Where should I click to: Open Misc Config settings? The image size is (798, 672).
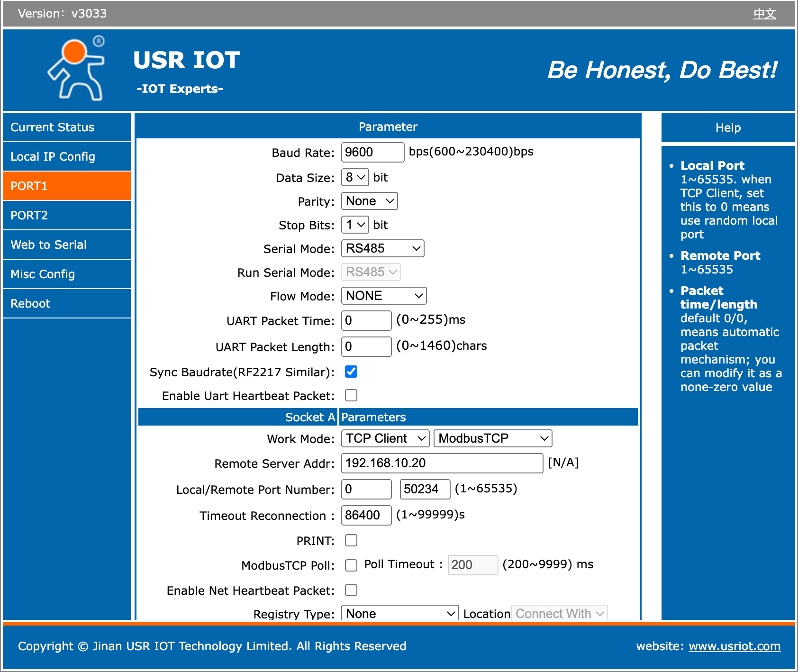66,274
